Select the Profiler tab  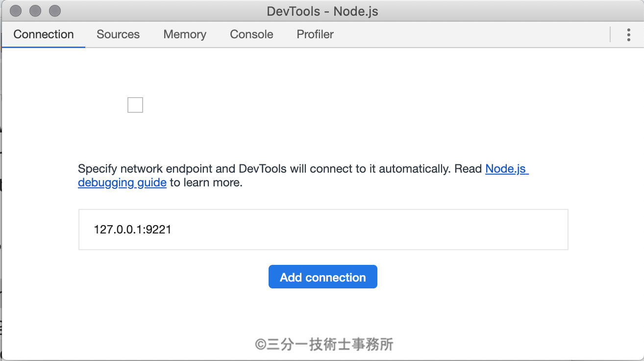pyautogui.click(x=315, y=34)
